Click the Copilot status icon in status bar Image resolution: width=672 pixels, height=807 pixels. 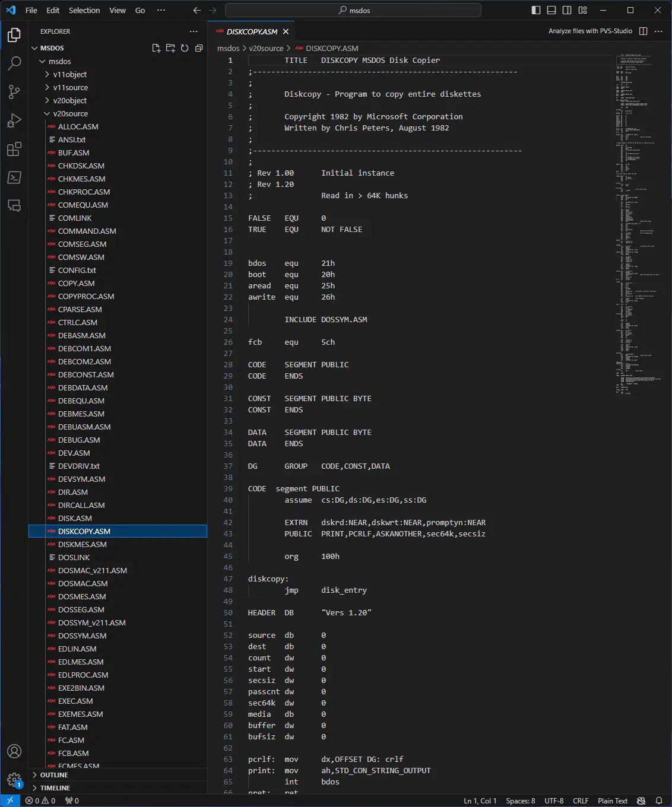click(x=641, y=800)
